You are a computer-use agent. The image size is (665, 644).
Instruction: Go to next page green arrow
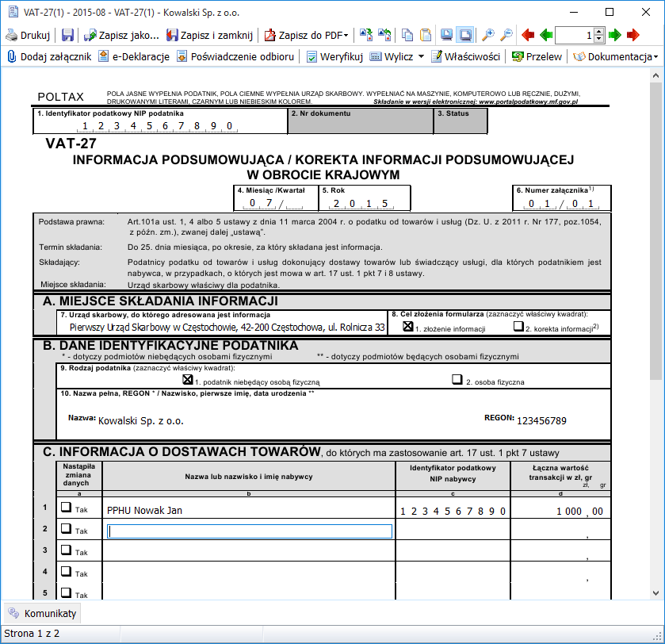(614, 35)
